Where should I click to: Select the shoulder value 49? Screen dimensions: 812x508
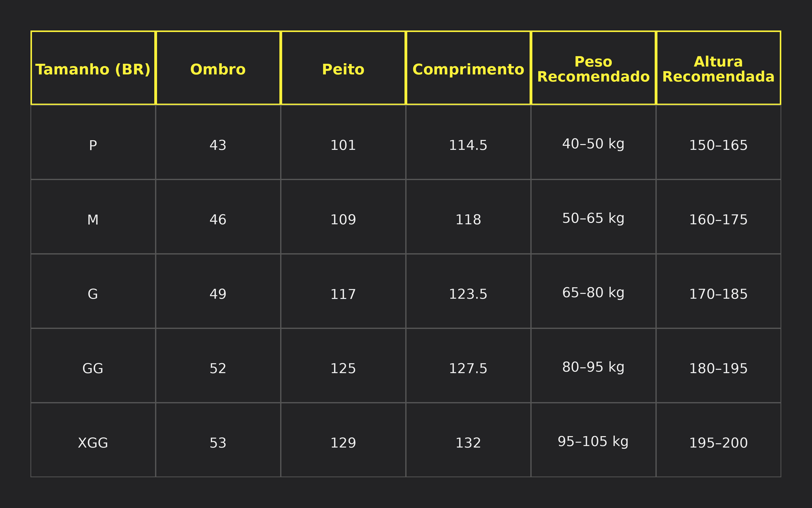[x=218, y=294]
